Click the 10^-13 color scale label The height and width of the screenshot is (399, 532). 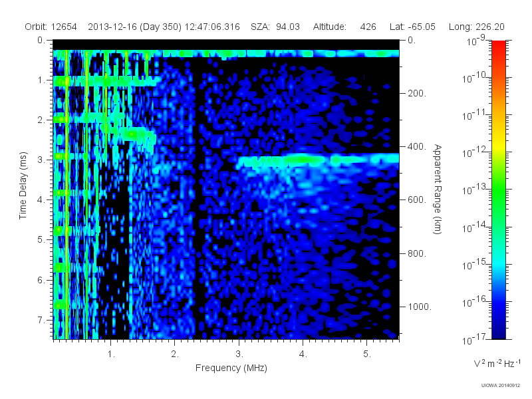(474, 189)
